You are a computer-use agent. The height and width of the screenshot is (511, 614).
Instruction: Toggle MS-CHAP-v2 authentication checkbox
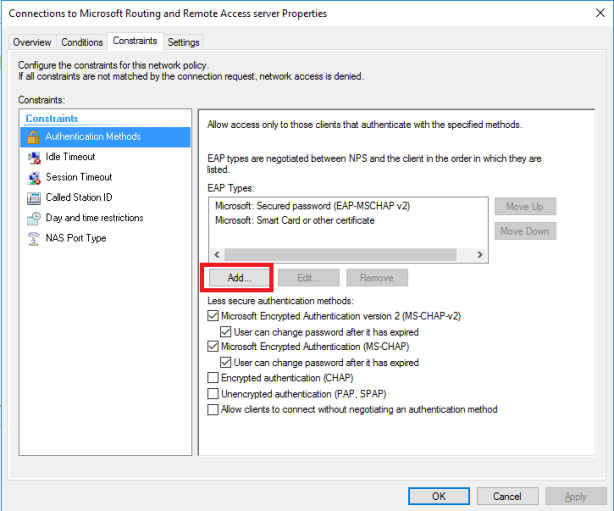[x=213, y=316]
